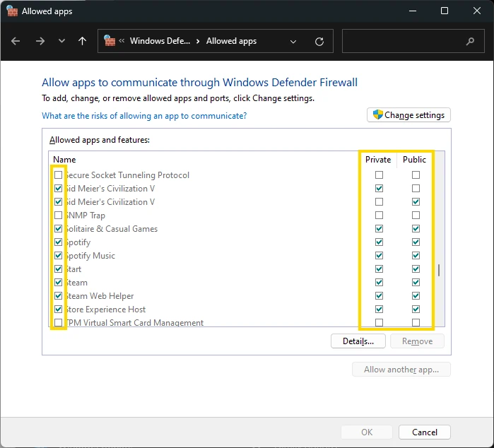The image size is (494, 448).
Task: Uncheck Public for Spotify Music
Action: click(416, 256)
